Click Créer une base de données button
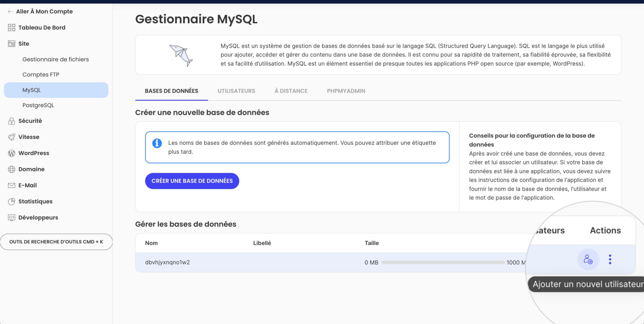Viewport: 644px width, 324px height. pyautogui.click(x=192, y=181)
